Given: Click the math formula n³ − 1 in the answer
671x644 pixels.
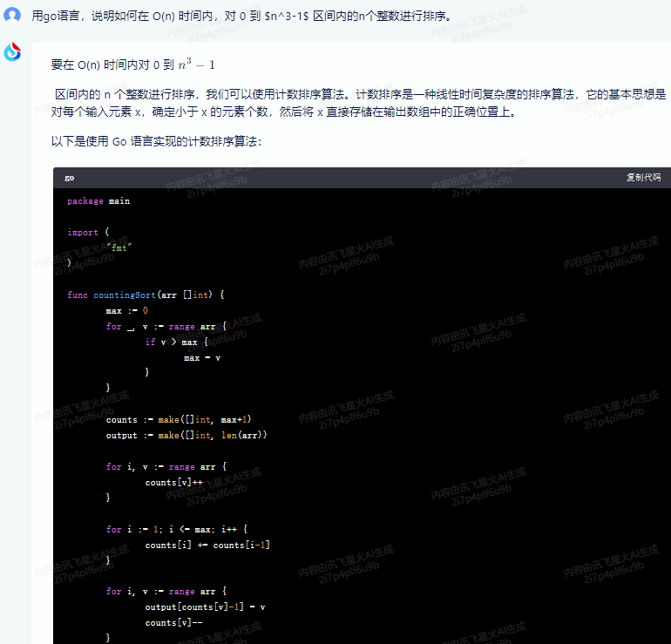Looking at the screenshot, I should point(196,64).
